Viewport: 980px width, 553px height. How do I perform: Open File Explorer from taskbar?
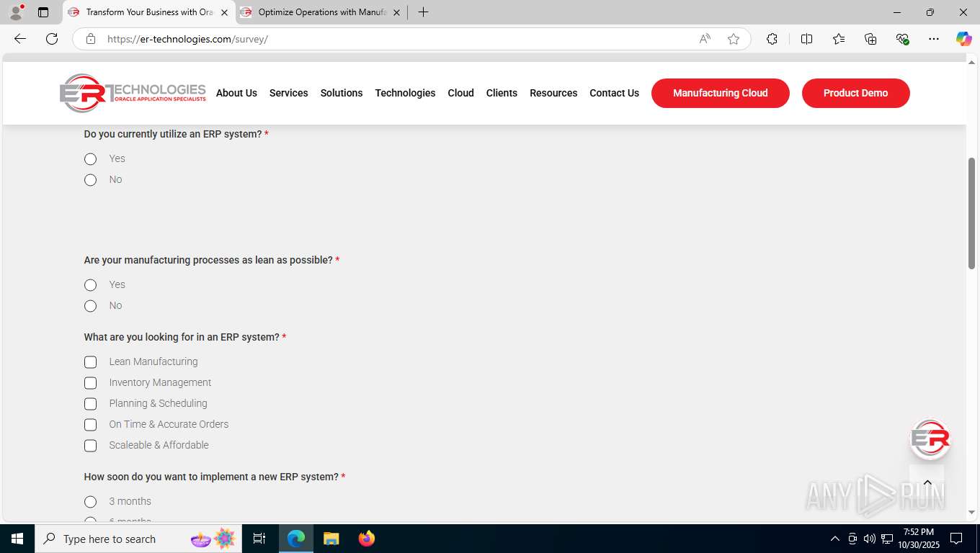pos(331,539)
